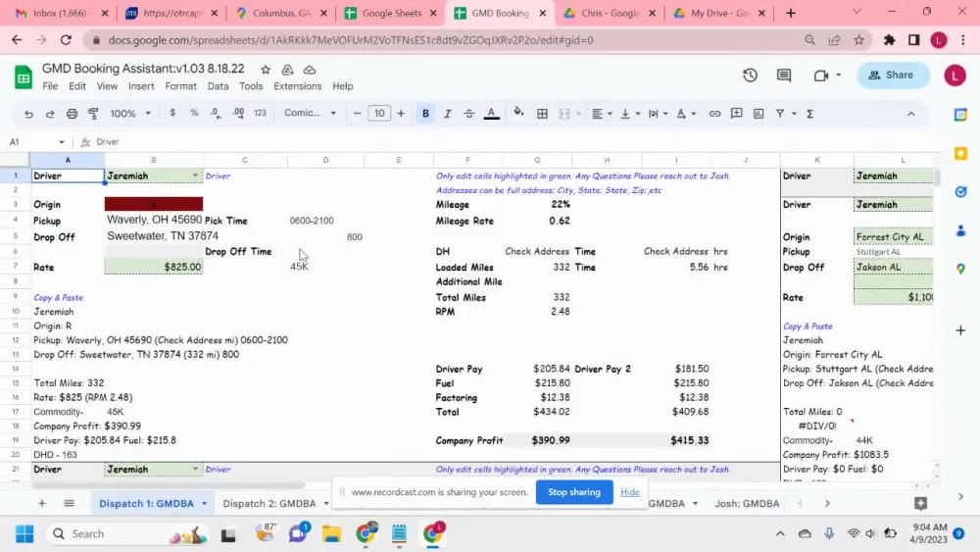The width and height of the screenshot is (980, 552).
Task: Open Google Keep in side panel
Action: tap(960, 154)
